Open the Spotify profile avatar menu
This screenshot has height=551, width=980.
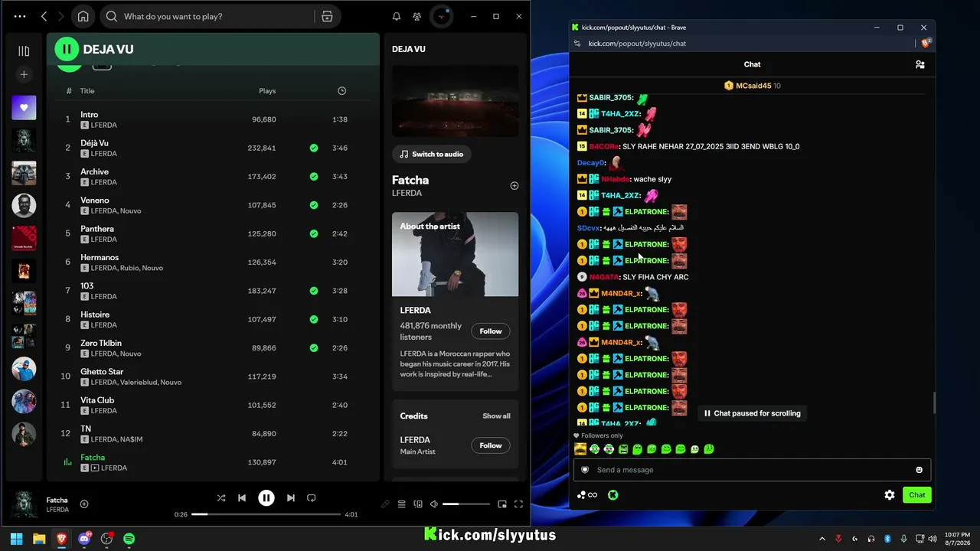pyautogui.click(x=442, y=16)
